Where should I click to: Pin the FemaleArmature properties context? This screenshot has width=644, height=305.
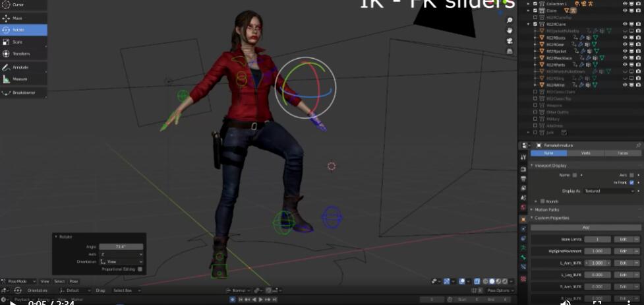click(638, 145)
